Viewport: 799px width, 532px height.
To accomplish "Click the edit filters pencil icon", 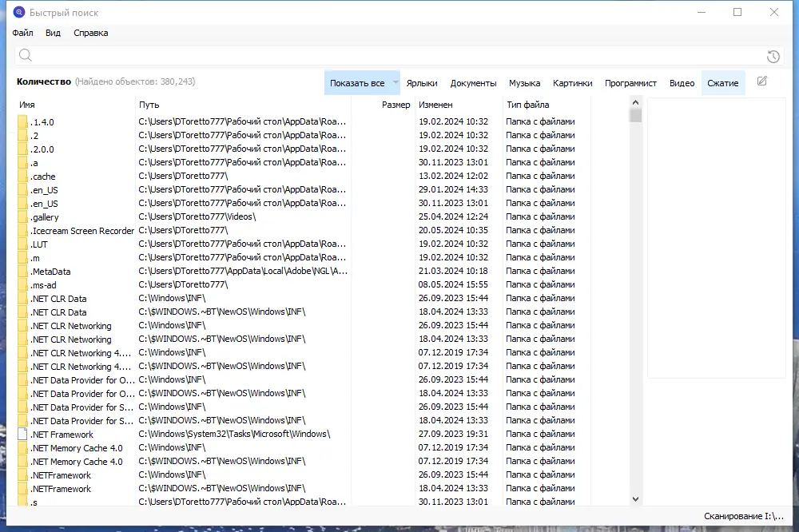I will [x=761, y=81].
